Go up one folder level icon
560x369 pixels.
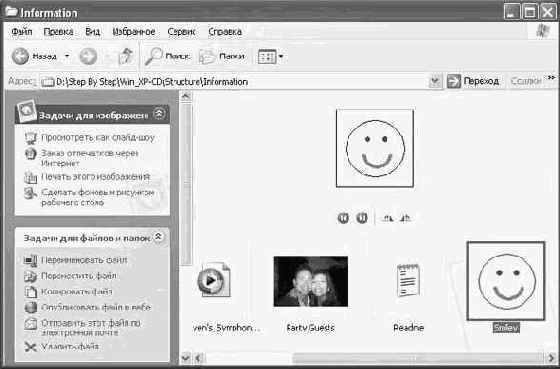point(125,56)
